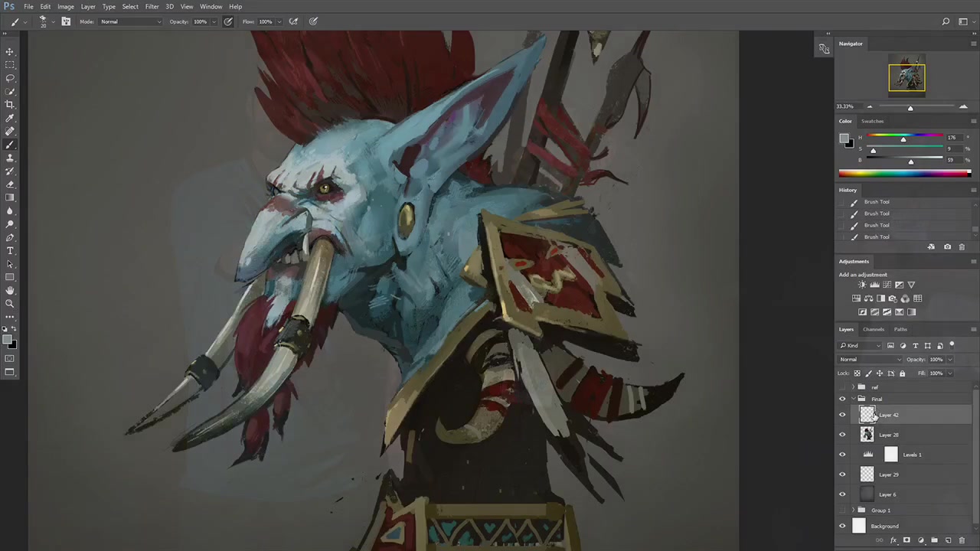Enable airbrush-style build-up
980x551 pixels.
(293, 21)
